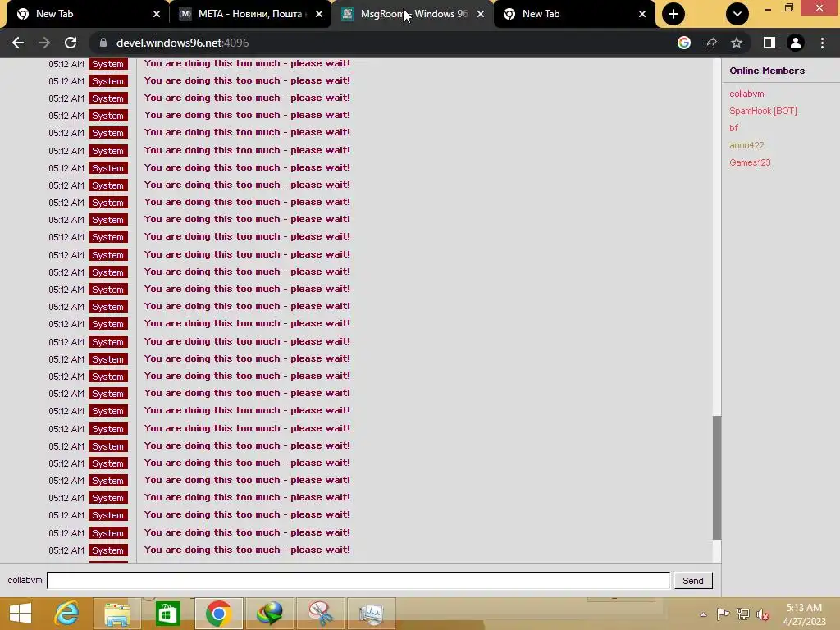This screenshot has width=840, height=630.
Task: Open the browser side panel
Action: pyautogui.click(x=769, y=43)
